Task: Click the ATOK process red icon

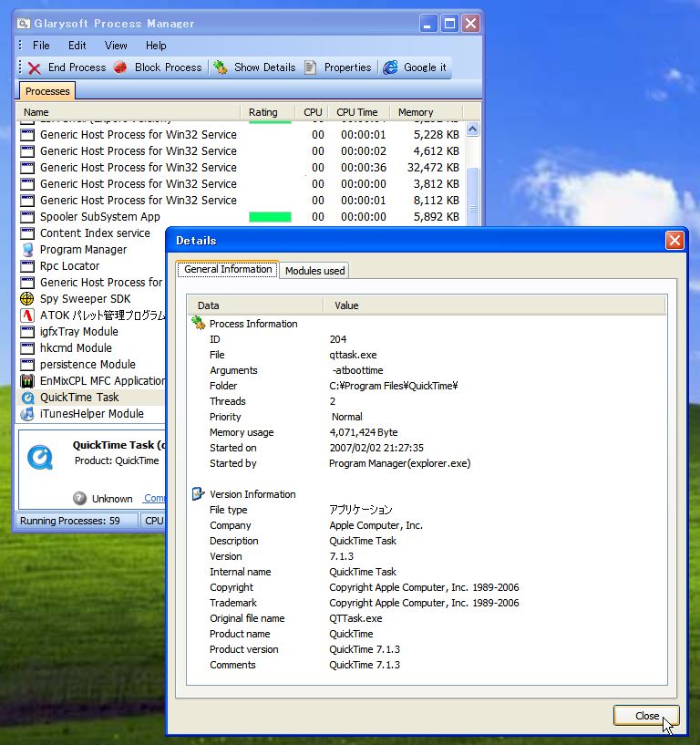Action: coord(27,315)
